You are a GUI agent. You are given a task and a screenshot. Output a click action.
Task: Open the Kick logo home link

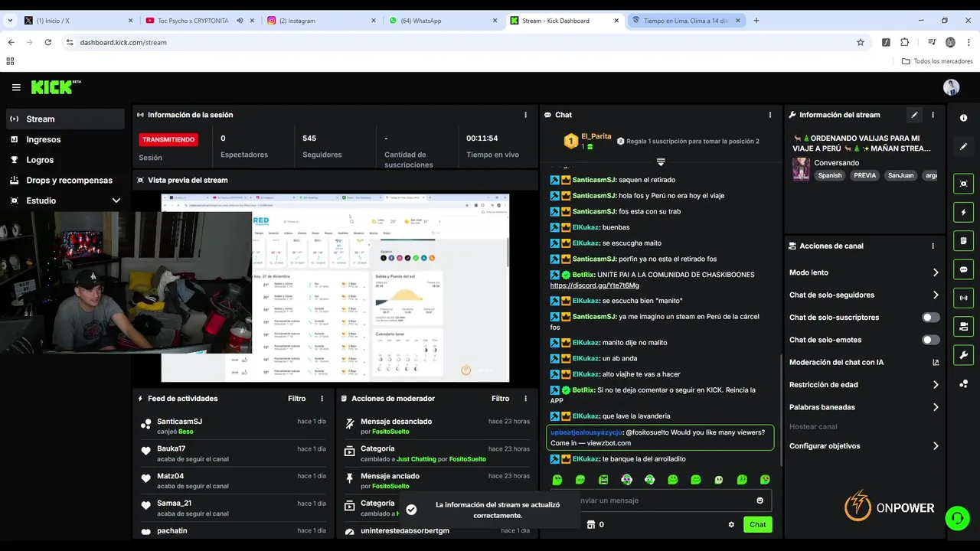[56, 87]
